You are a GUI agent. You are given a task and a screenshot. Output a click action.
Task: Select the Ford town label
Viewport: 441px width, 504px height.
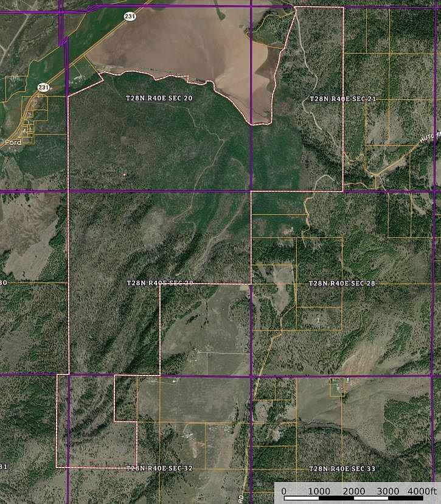point(13,142)
